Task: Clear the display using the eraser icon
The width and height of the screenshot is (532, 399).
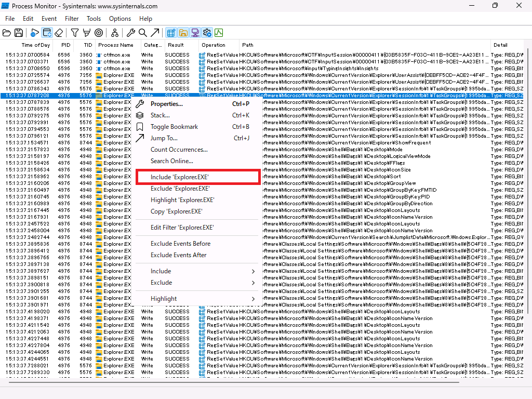Action: click(59, 32)
